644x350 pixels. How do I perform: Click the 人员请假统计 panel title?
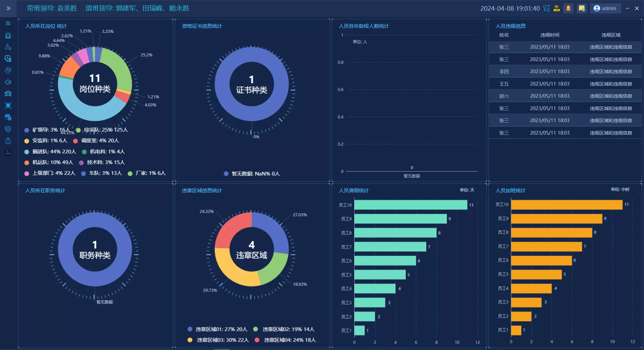[x=354, y=190]
